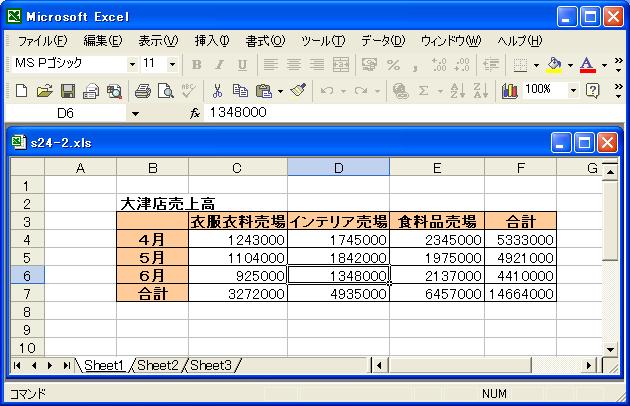Open Paste options dropdown arrow
This screenshot has width=630, height=406.
280,91
